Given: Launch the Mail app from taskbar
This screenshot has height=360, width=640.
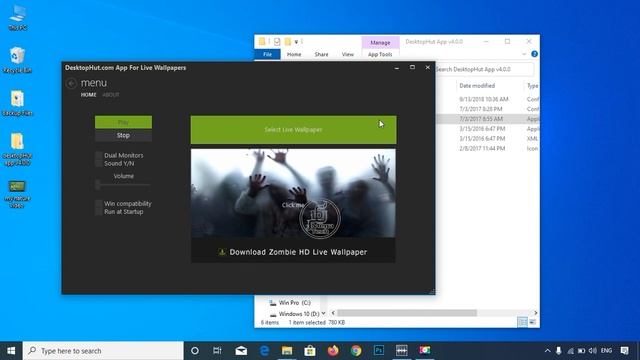Looking at the screenshot, I should (241, 351).
